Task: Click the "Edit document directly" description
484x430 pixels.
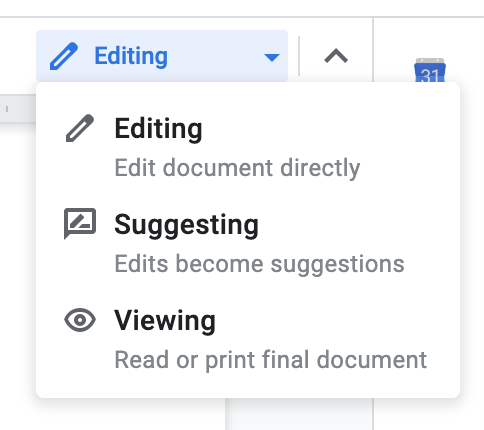Action: [237, 168]
